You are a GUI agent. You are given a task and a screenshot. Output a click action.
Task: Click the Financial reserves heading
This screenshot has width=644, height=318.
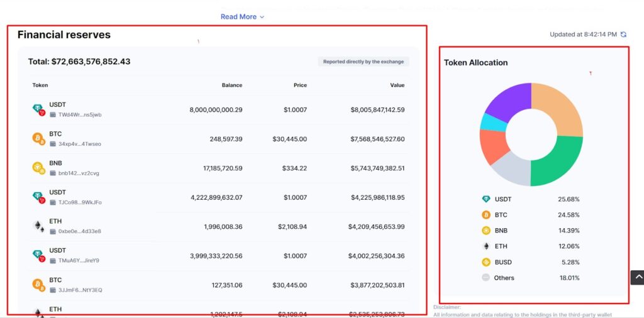[x=64, y=35]
